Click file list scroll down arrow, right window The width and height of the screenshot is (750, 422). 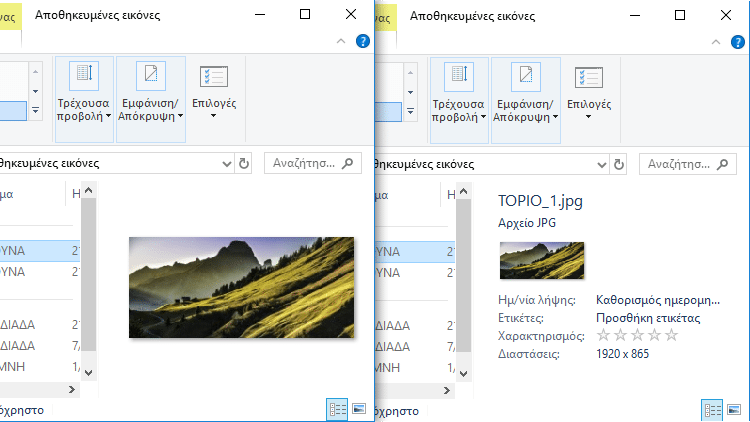pyautogui.click(x=463, y=373)
